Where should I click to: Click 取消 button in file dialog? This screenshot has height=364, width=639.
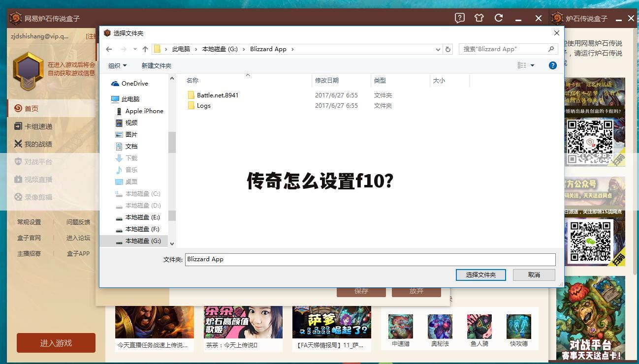point(534,275)
